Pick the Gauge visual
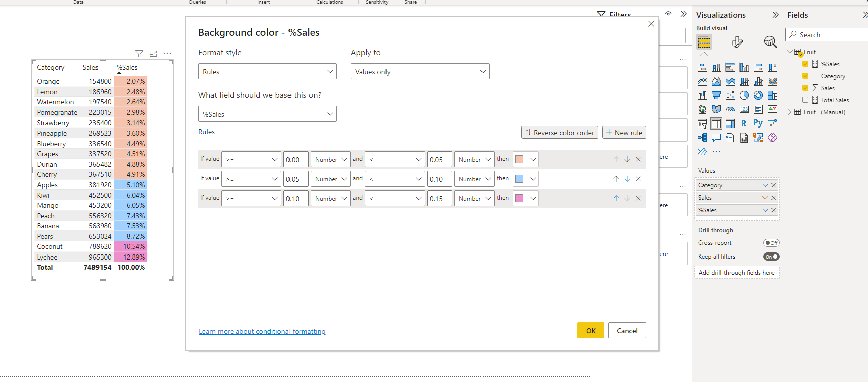 coord(730,109)
